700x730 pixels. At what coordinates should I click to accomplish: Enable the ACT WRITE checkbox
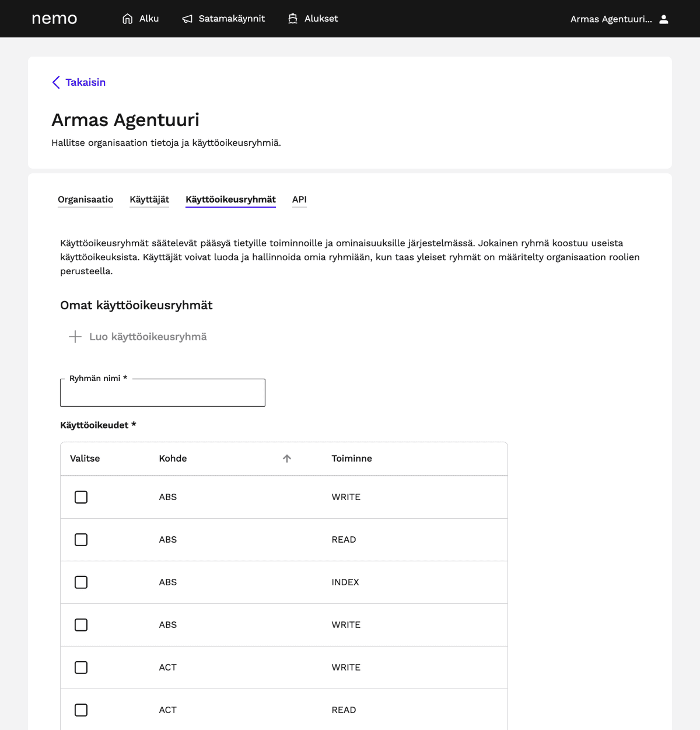81,668
